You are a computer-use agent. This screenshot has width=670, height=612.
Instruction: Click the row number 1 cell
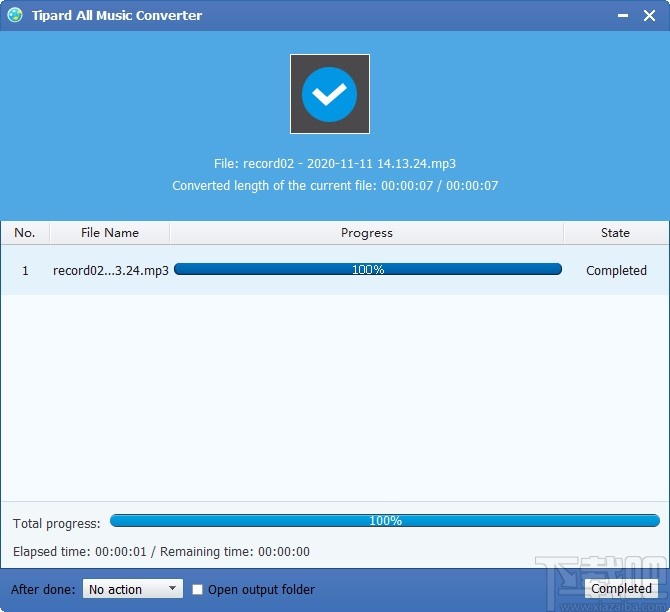click(x=25, y=271)
